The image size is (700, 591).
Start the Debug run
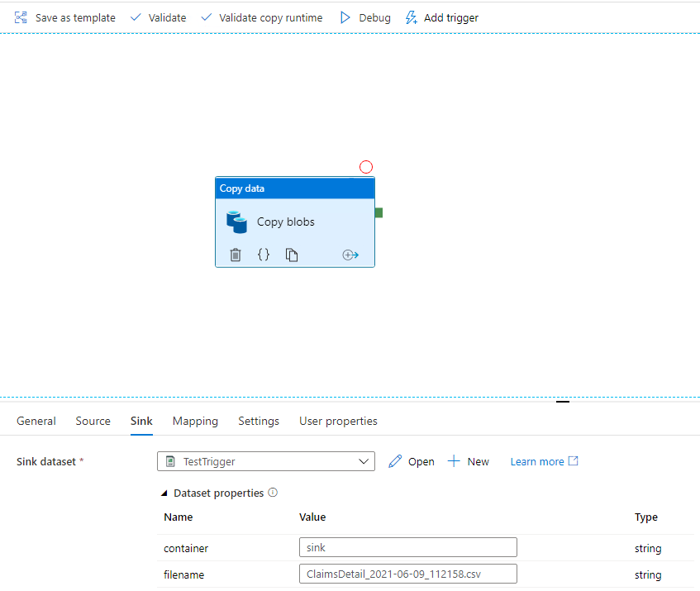365,17
